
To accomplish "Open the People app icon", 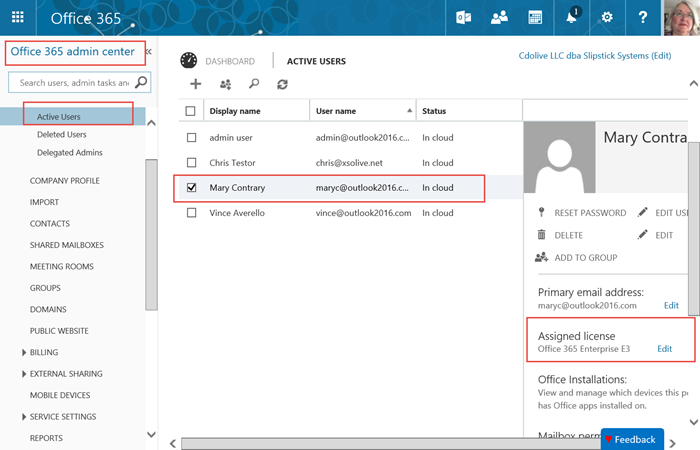I will tap(499, 17).
